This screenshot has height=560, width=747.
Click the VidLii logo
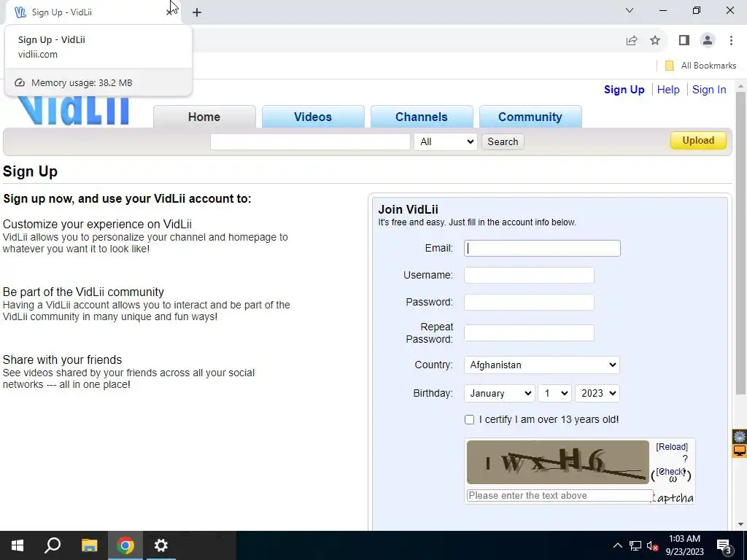[x=74, y=111]
